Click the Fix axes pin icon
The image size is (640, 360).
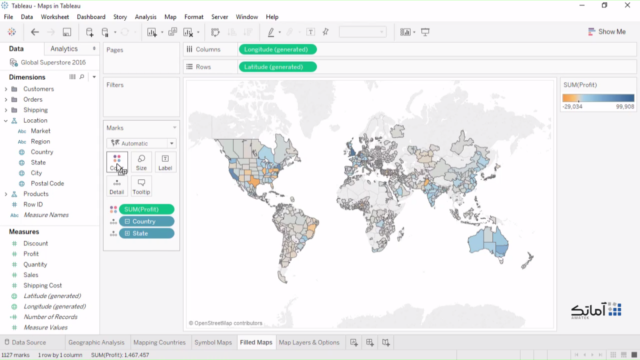click(325, 32)
